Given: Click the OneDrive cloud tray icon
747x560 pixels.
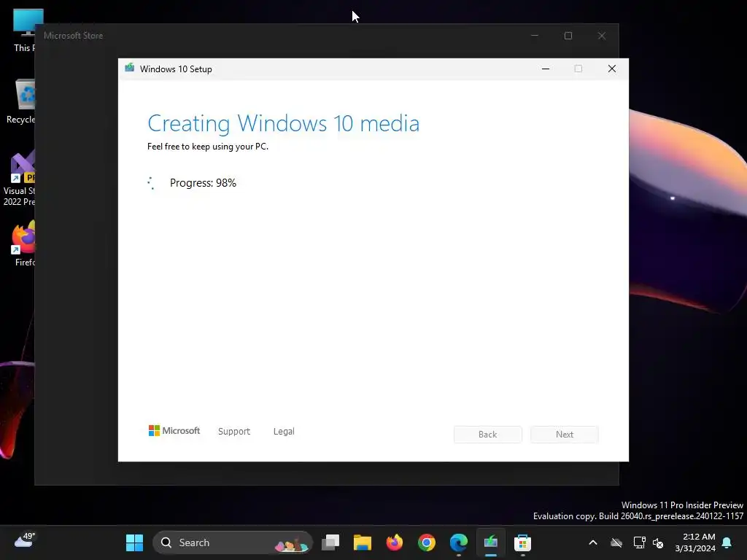Looking at the screenshot, I should (616, 542).
